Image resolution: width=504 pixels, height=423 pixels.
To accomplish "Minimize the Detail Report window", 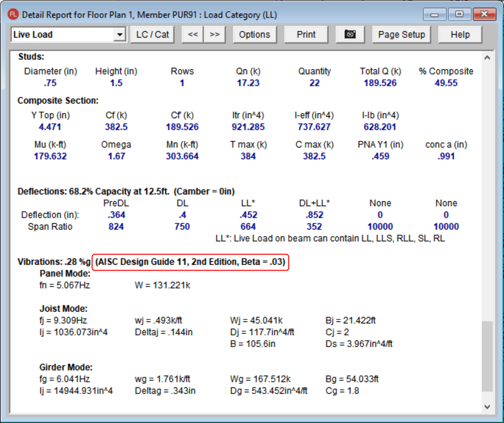I will click(x=435, y=14).
